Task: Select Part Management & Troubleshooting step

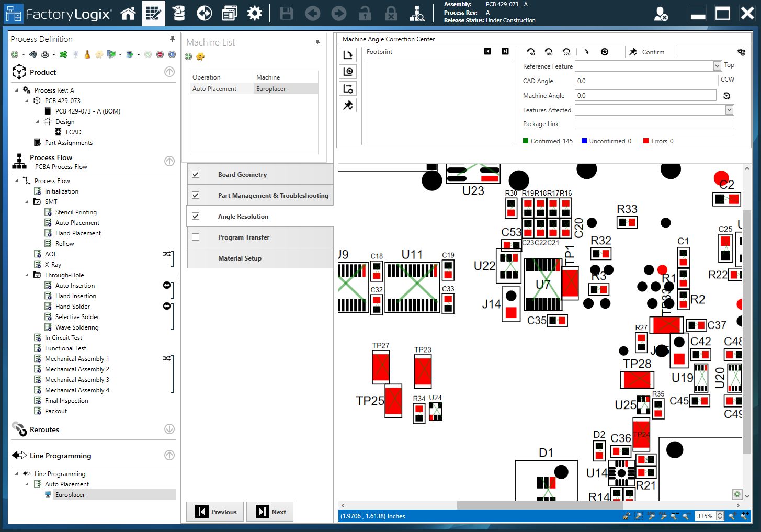Action: (272, 195)
